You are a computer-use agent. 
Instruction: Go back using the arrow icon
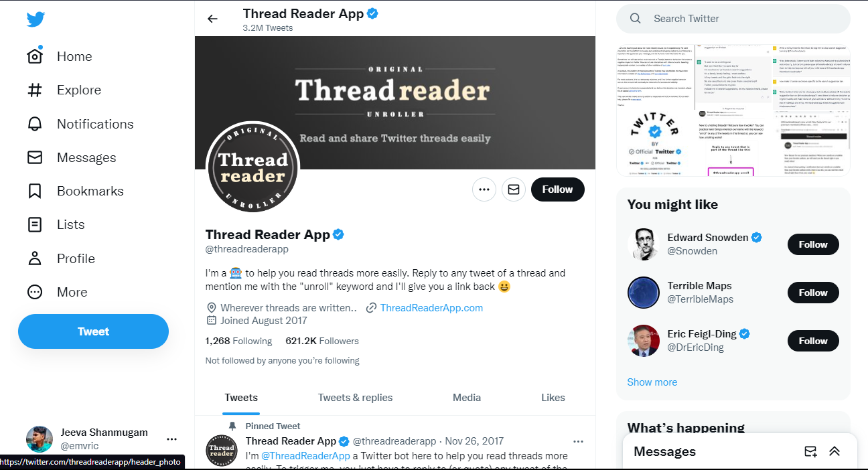click(212, 19)
